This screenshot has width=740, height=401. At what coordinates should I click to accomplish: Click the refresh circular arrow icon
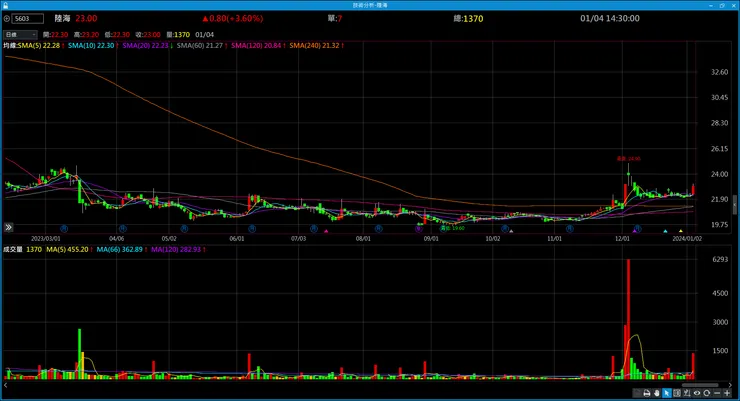pos(706,393)
